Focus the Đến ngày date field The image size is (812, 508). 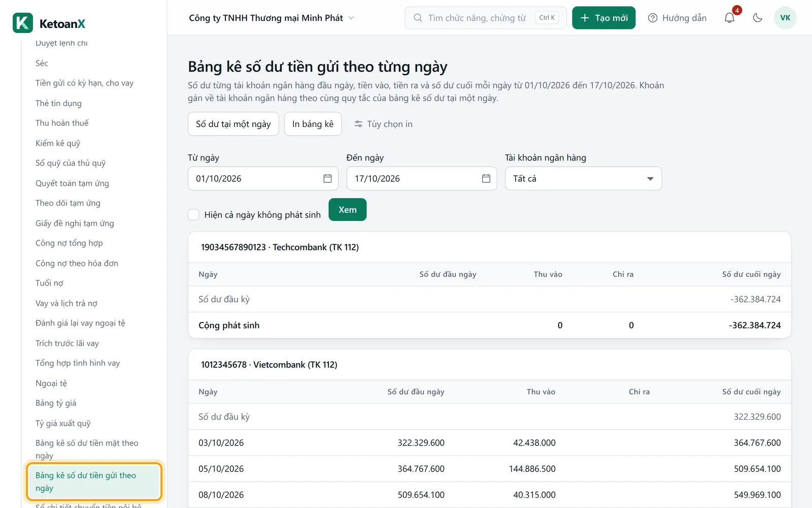[422, 178]
